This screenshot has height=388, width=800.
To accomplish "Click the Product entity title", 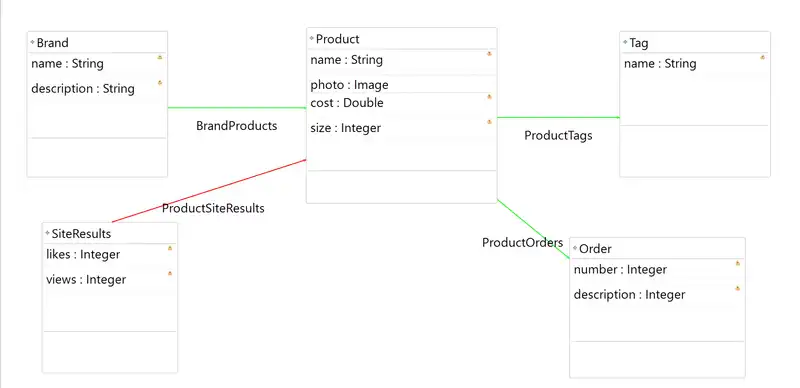I will point(338,39).
